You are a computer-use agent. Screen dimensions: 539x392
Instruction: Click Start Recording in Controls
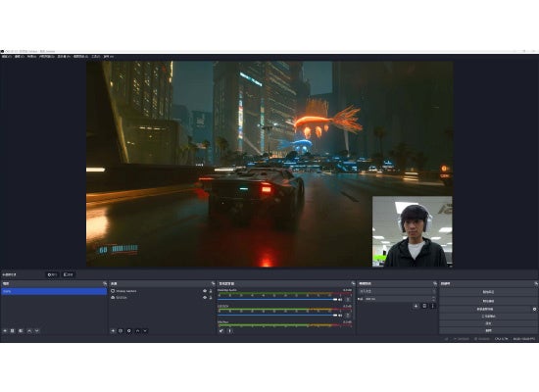488,301
